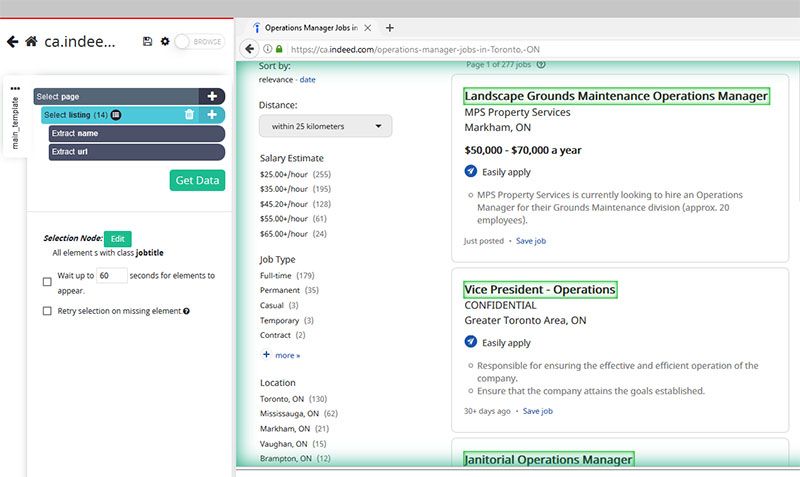Filter salary $65.00+/hour
Screen dimensions: 800x477
[284, 234]
